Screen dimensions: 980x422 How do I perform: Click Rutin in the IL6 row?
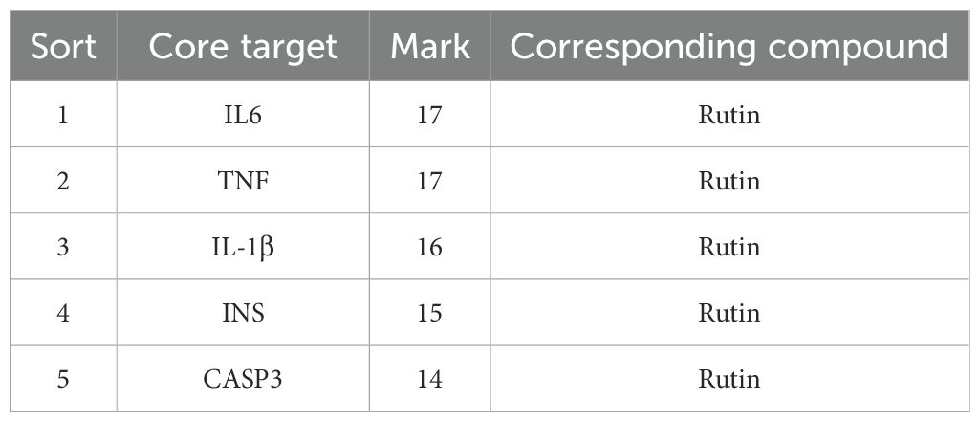pyautogui.click(x=730, y=115)
